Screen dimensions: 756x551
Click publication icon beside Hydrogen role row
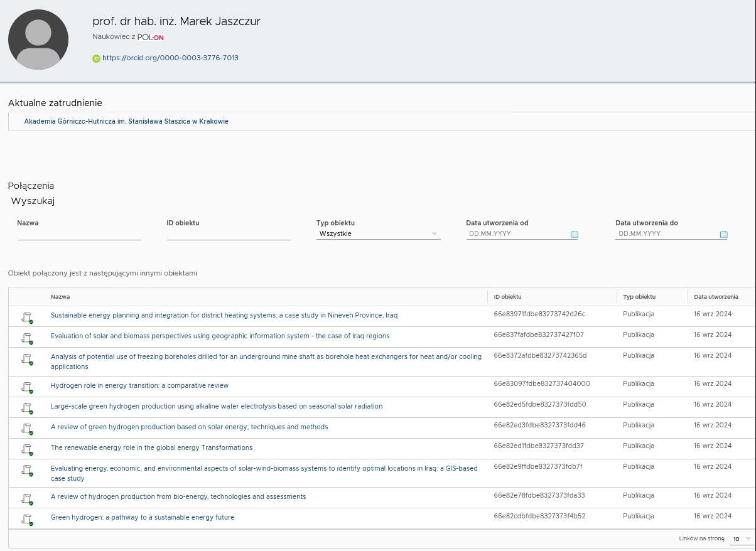pyautogui.click(x=27, y=387)
